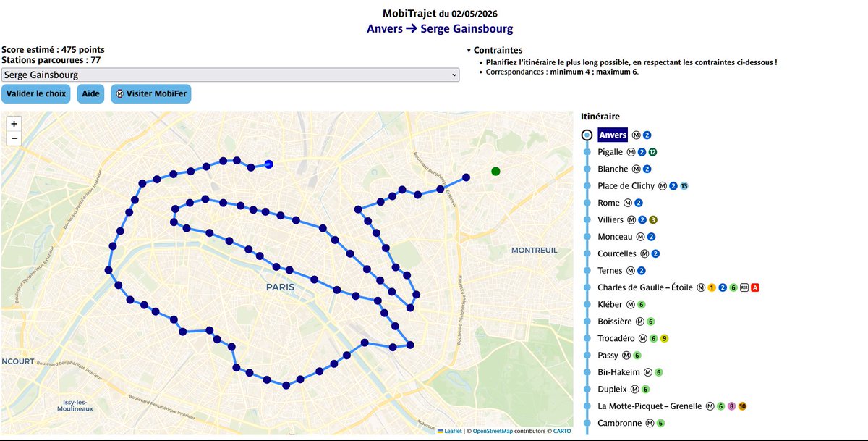Select La Motte-Picquet – Grenelle in the itinerary

coord(650,406)
